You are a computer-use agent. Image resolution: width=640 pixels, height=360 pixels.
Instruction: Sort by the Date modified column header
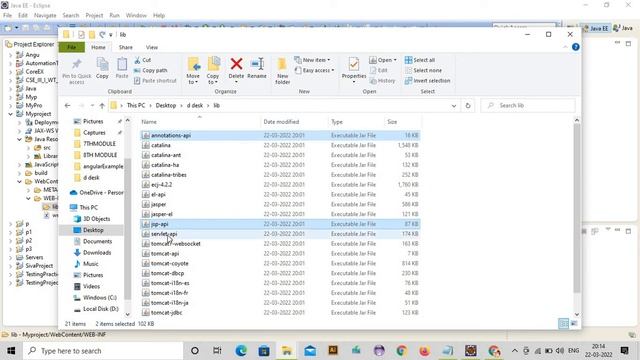pos(294,122)
